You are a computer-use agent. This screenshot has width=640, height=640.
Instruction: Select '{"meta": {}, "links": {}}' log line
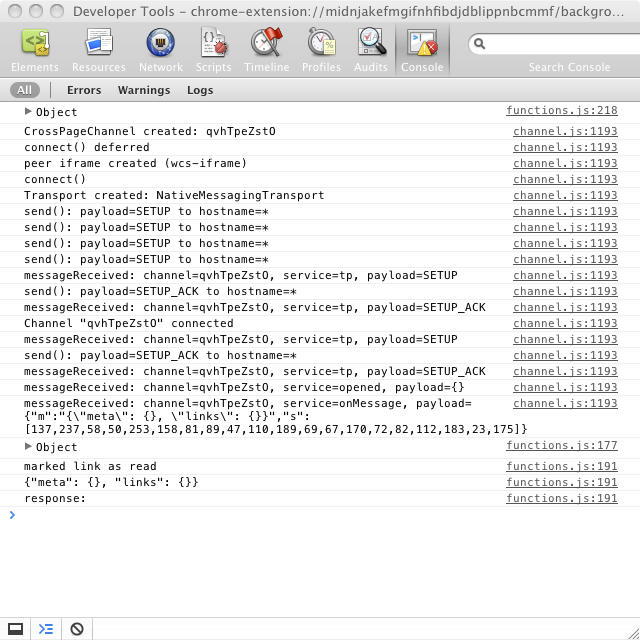point(111,482)
